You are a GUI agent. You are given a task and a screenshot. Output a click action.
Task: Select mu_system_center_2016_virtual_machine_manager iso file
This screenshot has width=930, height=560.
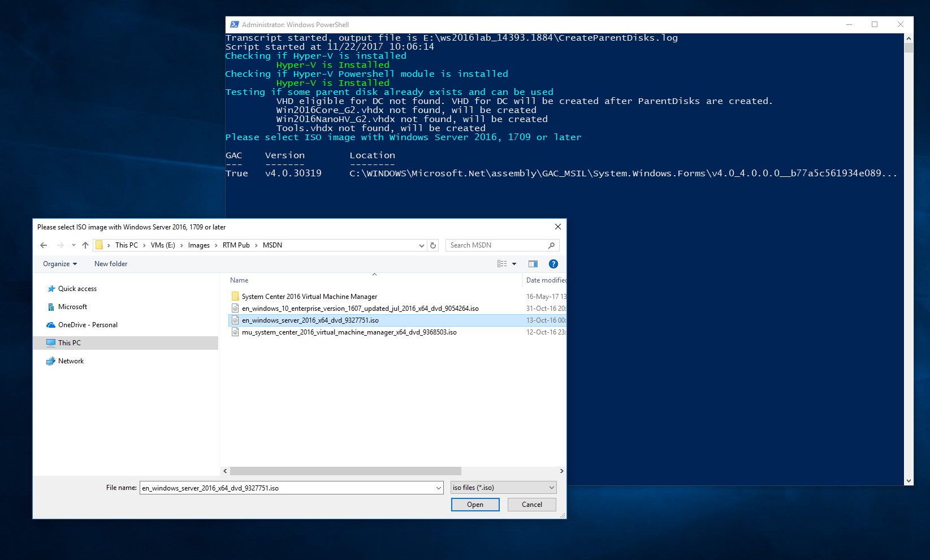click(349, 332)
